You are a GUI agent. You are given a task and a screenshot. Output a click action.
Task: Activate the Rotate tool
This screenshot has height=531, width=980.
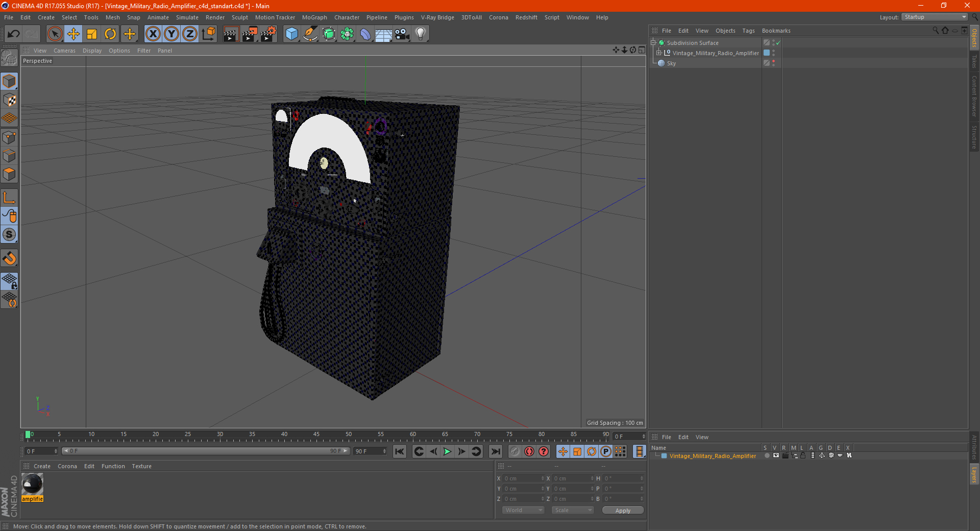click(110, 34)
